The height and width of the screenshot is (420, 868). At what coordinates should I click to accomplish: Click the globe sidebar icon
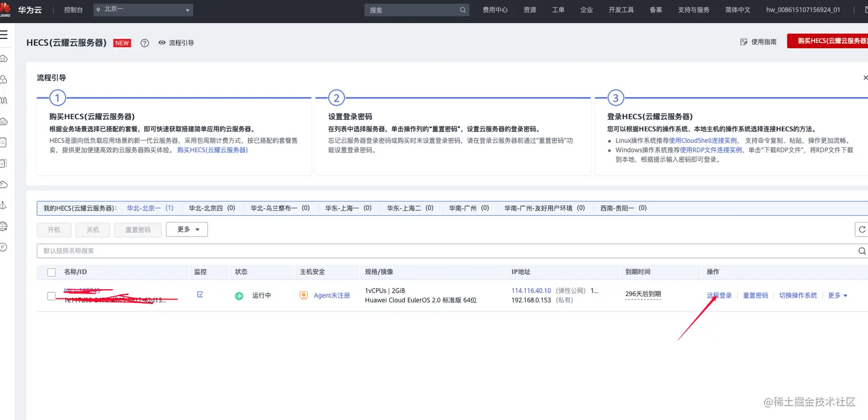coord(3,226)
